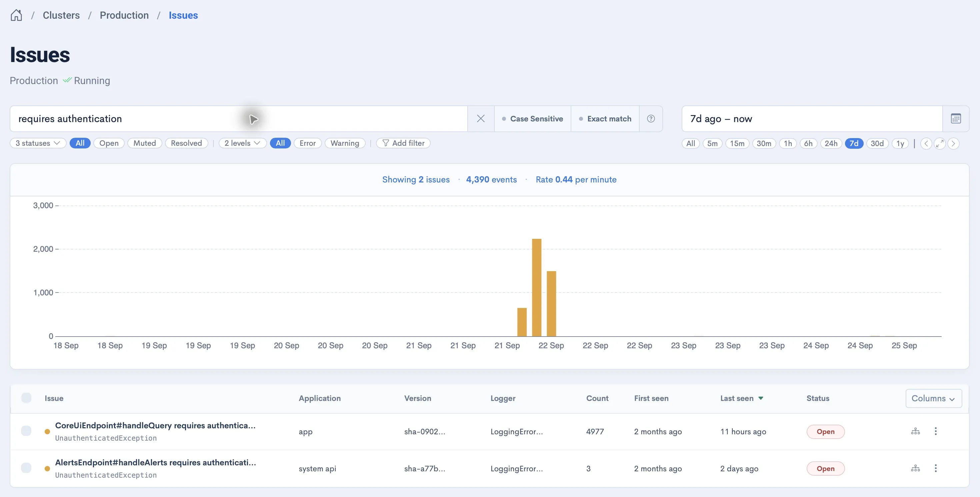980x497 pixels.
Task: Open the Columns dropdown
Action: point(934,399)
